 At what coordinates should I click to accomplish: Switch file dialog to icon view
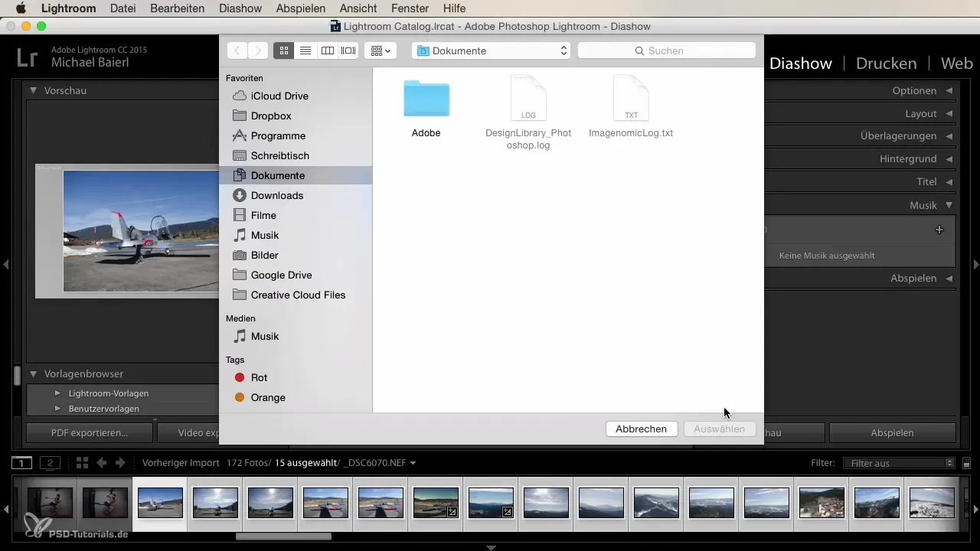(284, 51)
